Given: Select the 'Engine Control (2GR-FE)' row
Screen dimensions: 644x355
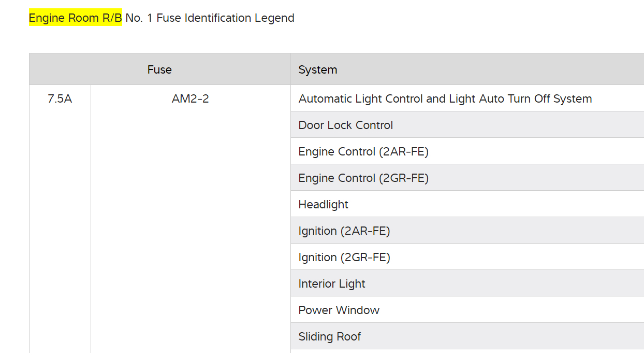Looking at the screenshot, I should click(x=363, y=178).
